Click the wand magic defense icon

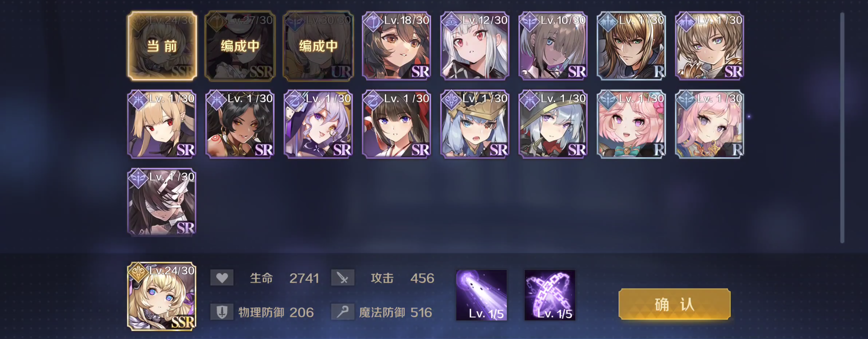[343, 312]
